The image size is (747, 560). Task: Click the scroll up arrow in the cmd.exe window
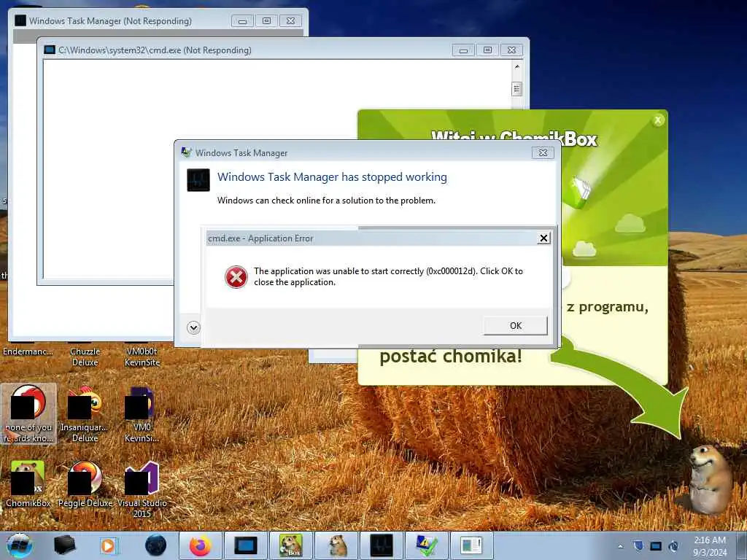click(517, 66)
